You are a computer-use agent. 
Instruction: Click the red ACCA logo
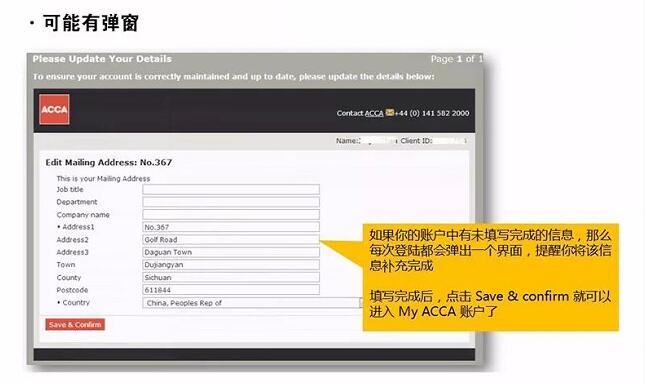click(x=54, y=109)
